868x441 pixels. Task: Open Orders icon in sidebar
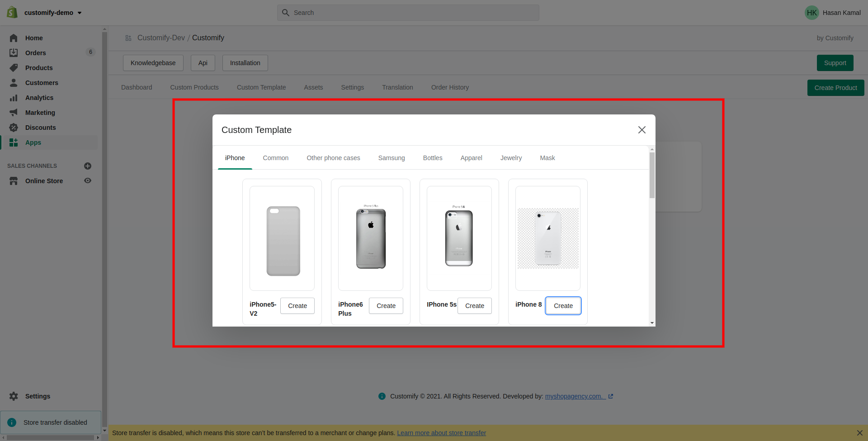point(14,53)
